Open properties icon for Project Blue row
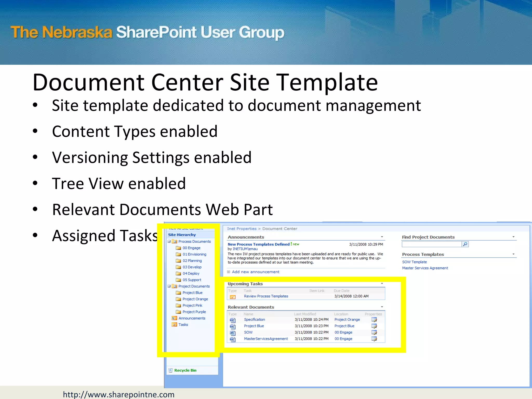 [x=374, y=326]
